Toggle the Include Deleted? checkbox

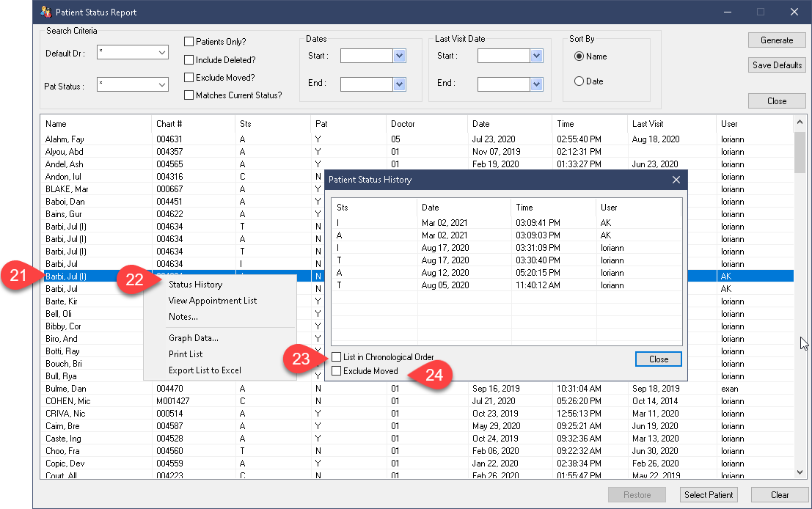[189, 59]
